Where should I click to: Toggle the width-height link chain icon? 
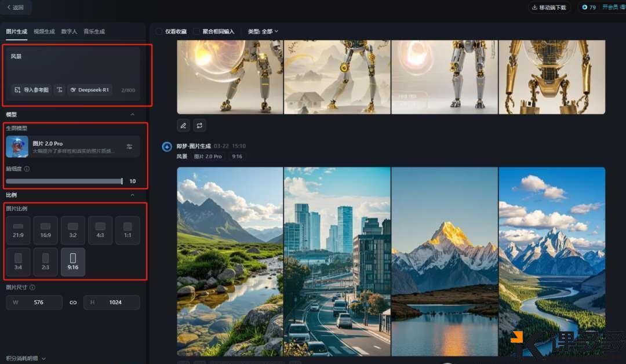click(x=73, y=303)
